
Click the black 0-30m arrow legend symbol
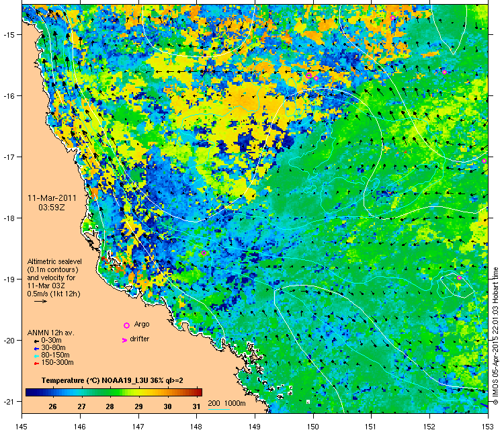point(37,341)
